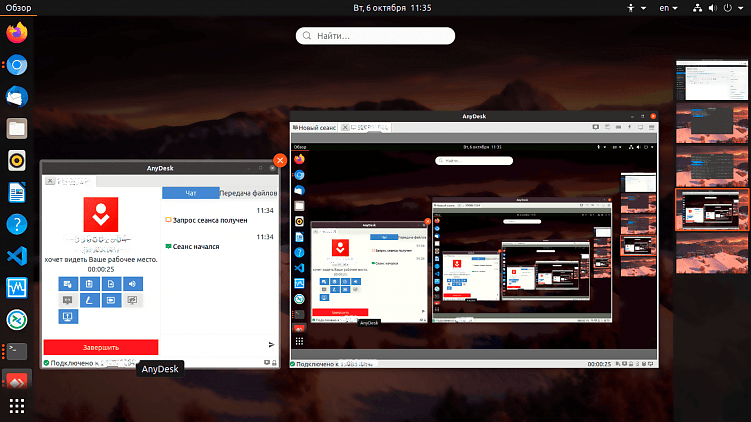Toggle the greyed block-input monitor permission
This screenshot has width=751, height=422.
[68, 300]
